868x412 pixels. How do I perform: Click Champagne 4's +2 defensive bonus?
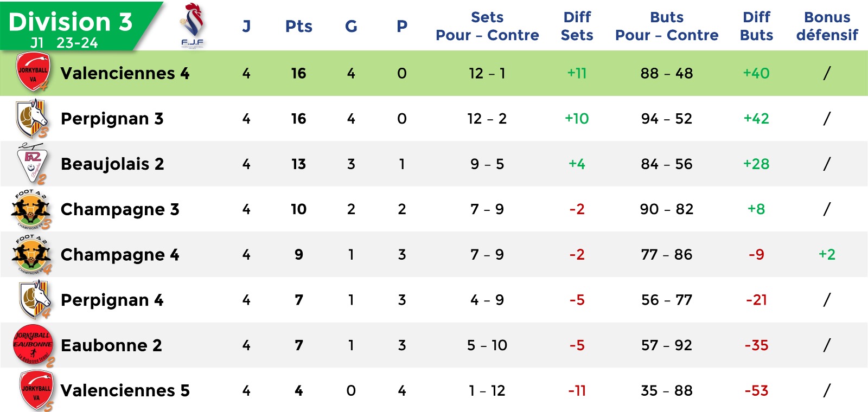pos(827,254)
